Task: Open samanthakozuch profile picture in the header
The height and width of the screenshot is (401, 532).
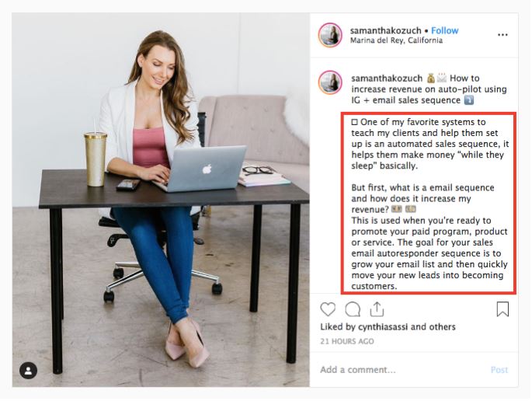Action: coord(330,35)
